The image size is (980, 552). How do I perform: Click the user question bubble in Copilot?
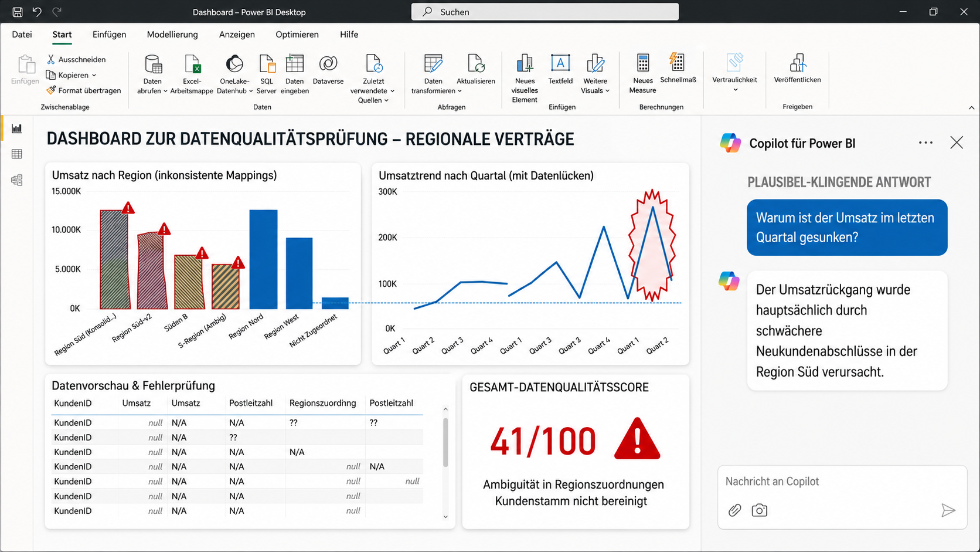(847, 228)
